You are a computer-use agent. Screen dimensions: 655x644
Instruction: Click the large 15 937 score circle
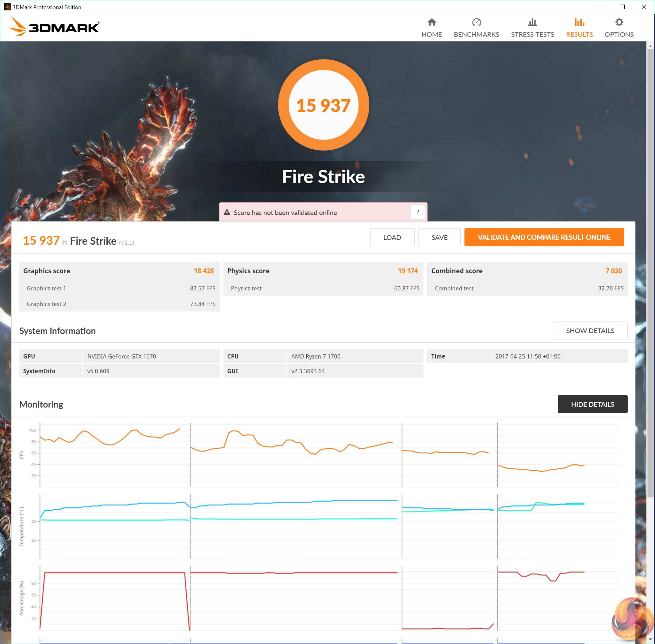(323, 105)
